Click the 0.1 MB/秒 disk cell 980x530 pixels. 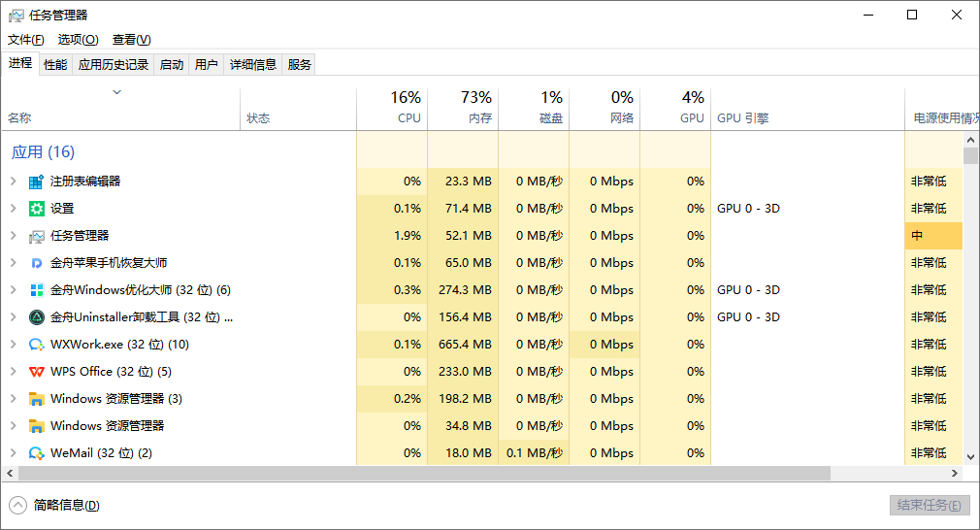pos(534,453)
